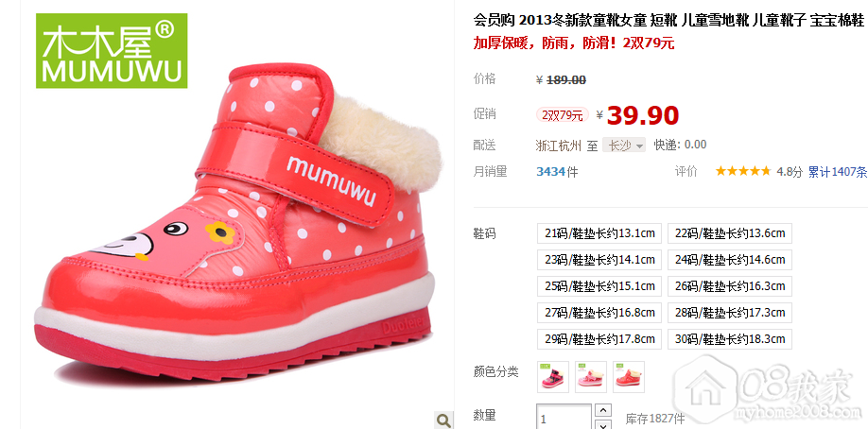Pick size 26码 insole 16.3cm
The image size is (868, 429).
(730, 286)
